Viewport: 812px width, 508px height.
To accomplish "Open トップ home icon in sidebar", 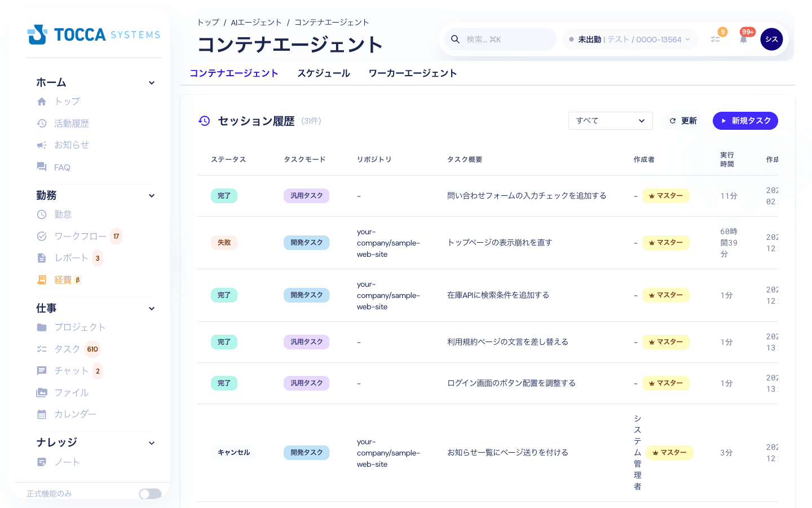I will pos(42,102).
